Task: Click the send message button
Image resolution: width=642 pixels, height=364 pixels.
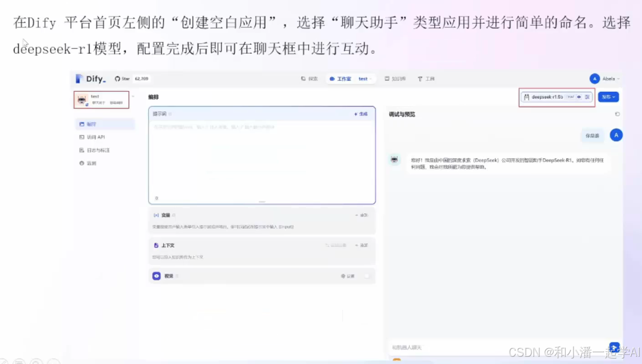Action: click(615, 347)
